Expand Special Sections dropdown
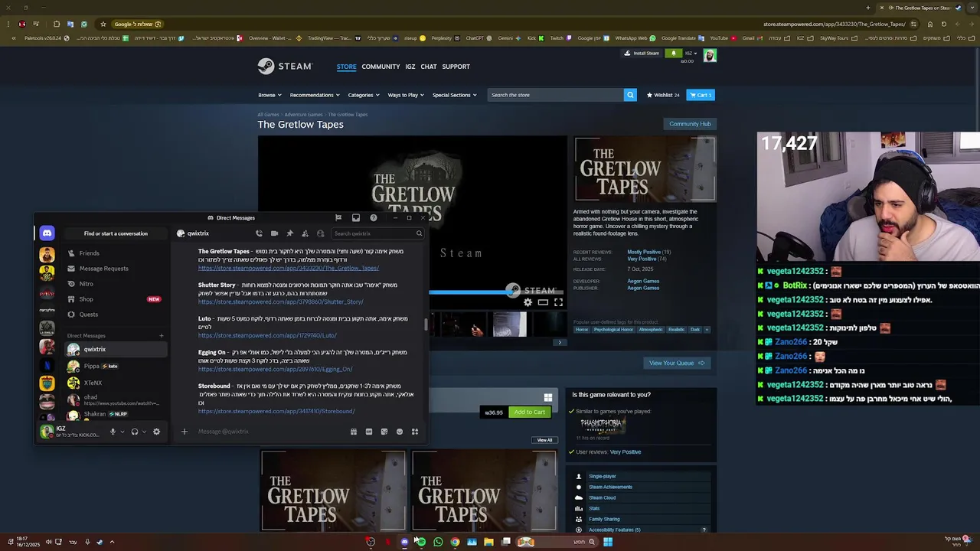The width and height of the screenshot is (980, 551). [x=455, y=95]
